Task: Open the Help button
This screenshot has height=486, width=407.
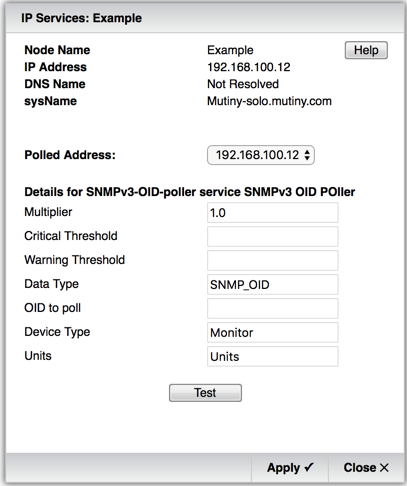Action: tap(366, 50)
